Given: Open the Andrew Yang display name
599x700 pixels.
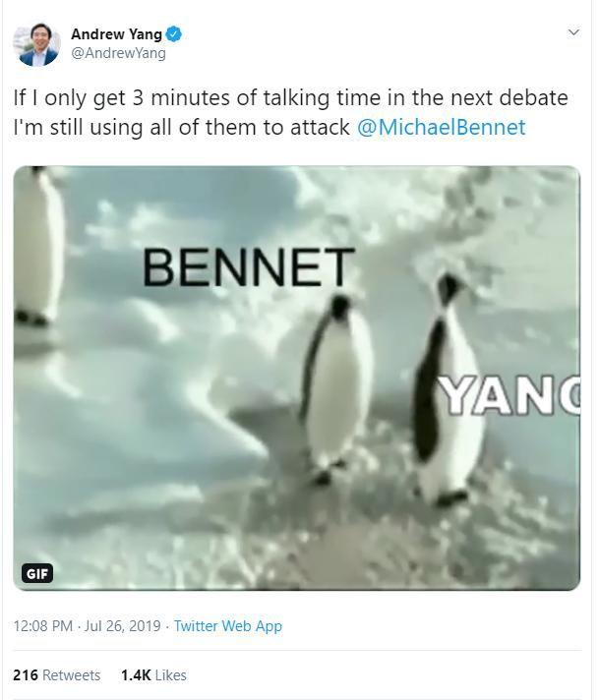Looking at the screenshot, I should coord(116,34).
